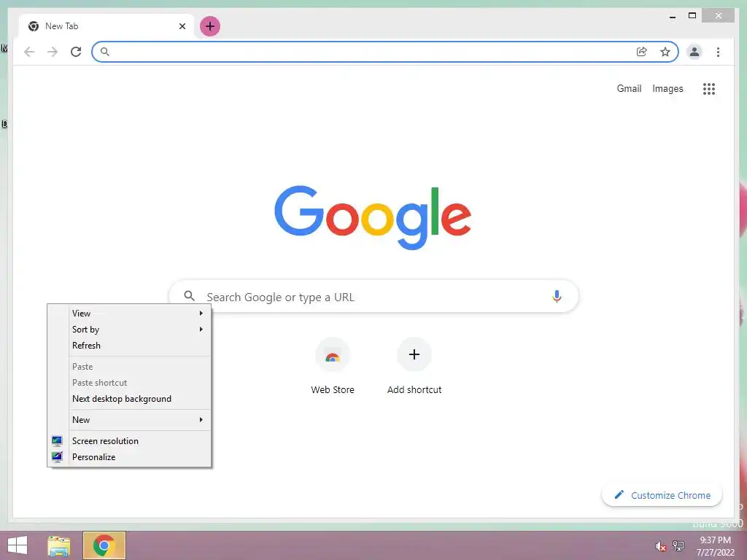Click the Screen resolution monitor icon
This screenshot has height=560, width=747.
click(57, 441)
